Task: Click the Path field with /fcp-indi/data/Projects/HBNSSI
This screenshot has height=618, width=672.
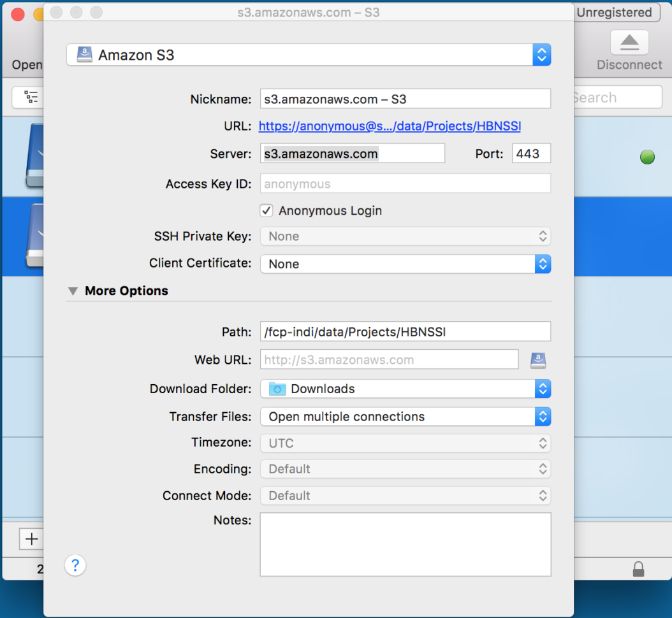Action: (405, 331)
